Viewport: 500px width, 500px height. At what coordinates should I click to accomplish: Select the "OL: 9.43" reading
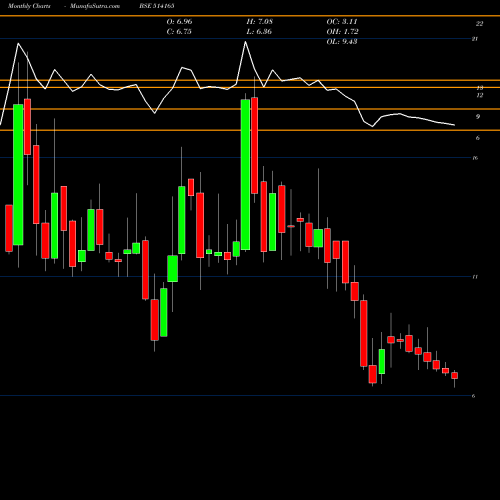click(x=342, y=42)
